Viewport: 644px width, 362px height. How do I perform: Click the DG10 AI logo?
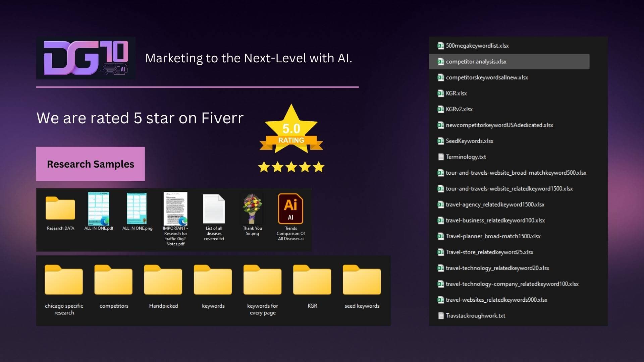click(x=86, y=58)
